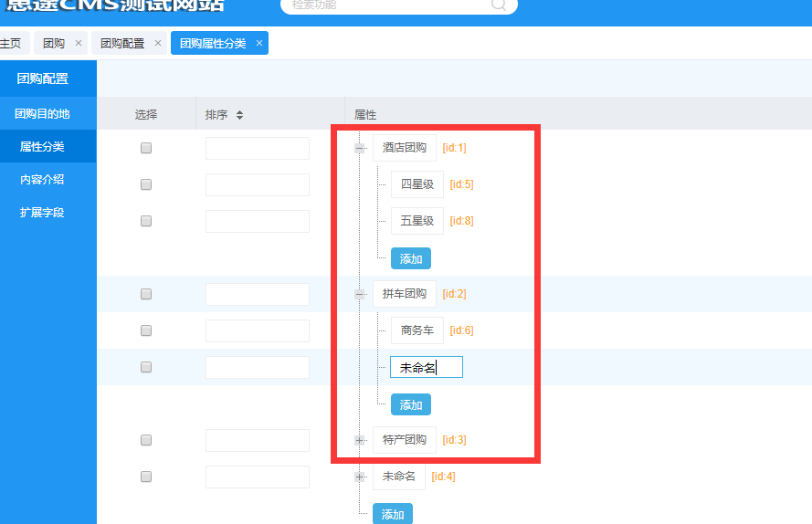This screenshot has height=524, width=812.
Task: Expand the 特产团购 tree node
Action: point(360,440)
